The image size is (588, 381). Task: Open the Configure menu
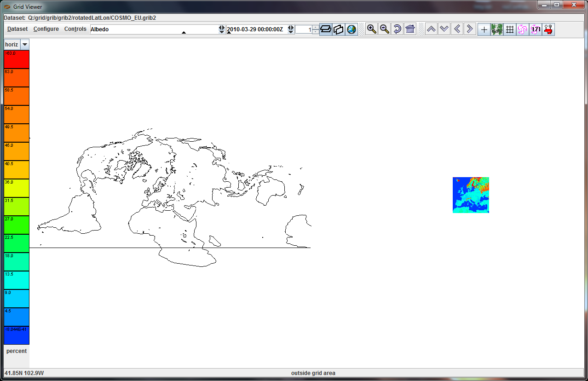46,29
